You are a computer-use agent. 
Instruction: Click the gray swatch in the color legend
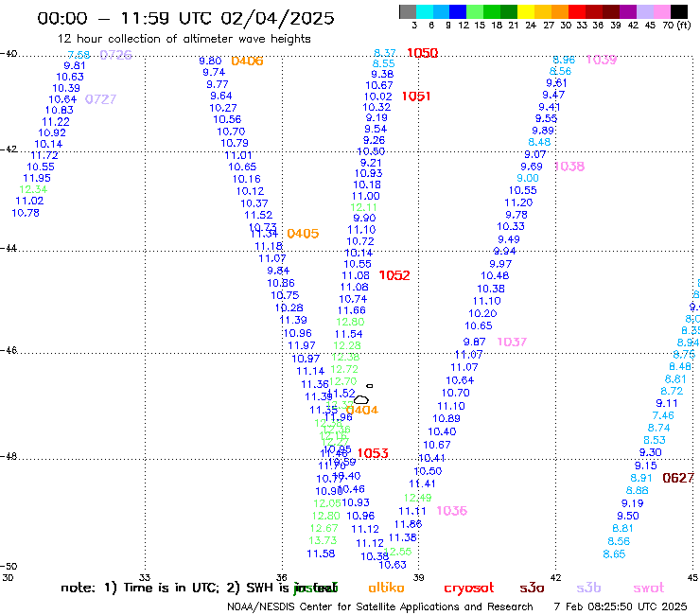[408, 11]
